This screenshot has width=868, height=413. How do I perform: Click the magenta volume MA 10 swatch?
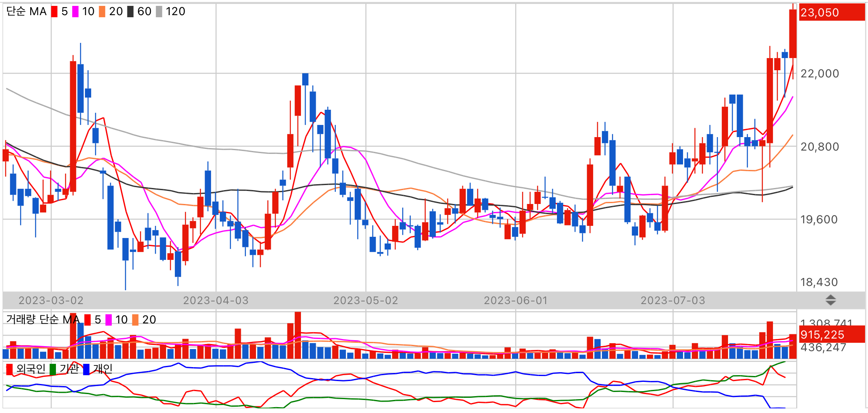108,320
